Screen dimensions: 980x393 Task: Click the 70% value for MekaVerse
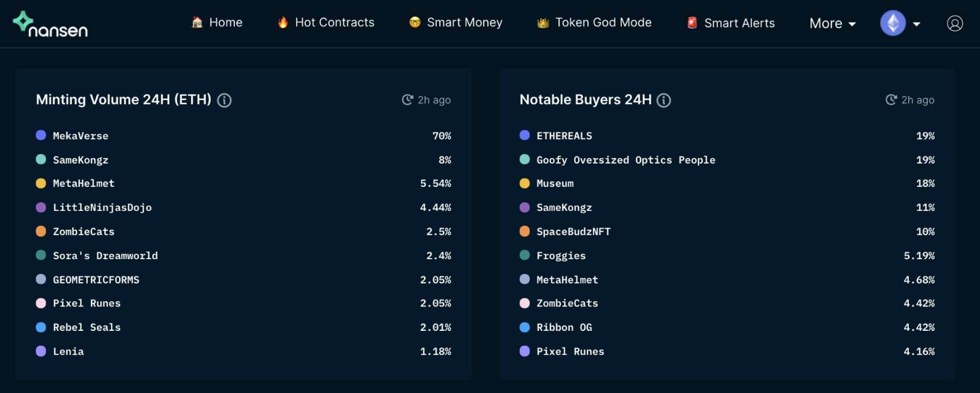click(441, 136)
